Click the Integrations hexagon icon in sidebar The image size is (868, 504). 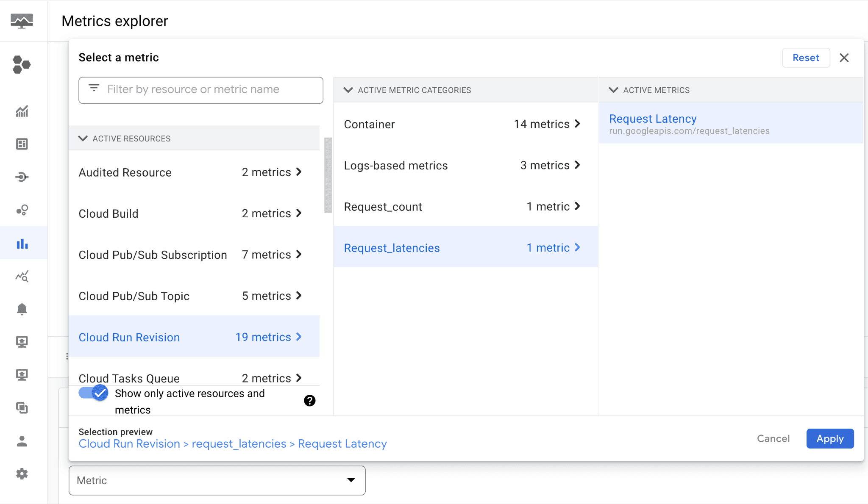tap(22, 64)
